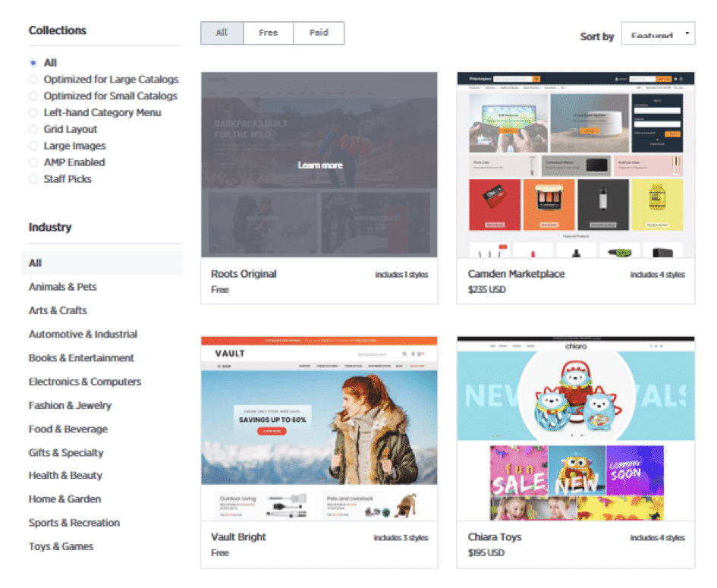717x588 pixels.
Task: Open the Chiara Toys theme listing
Action: pyautogui.click(x=495, y=537)
